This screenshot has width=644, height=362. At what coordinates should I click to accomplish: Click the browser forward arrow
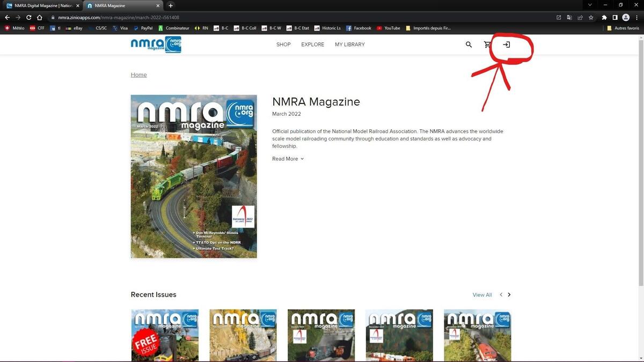[x=18, y=17]
